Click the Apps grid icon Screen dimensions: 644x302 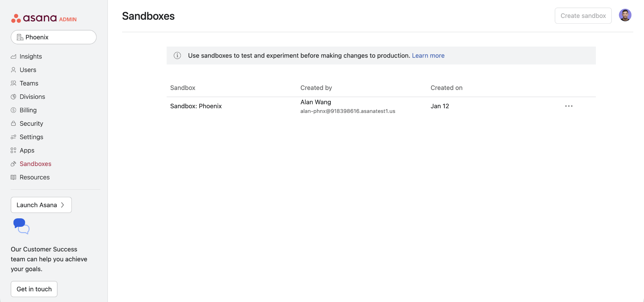13,150
